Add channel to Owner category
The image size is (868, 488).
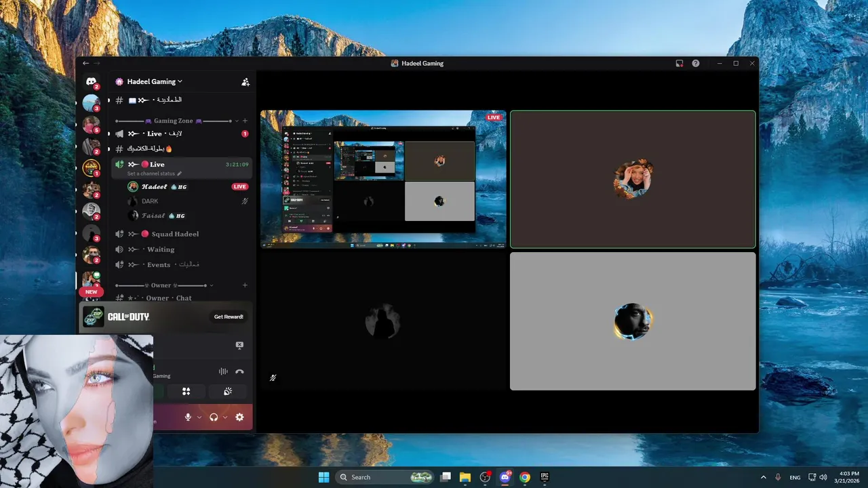(x=245, y=285)
